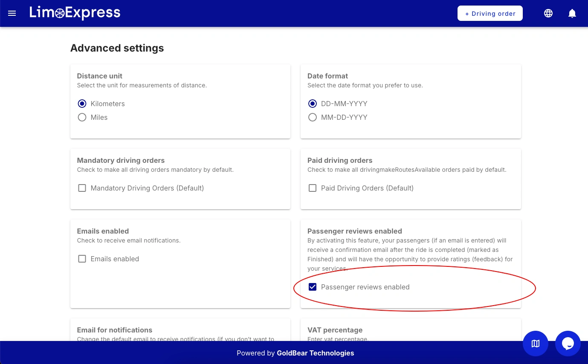Uncheck the Passenger reviews enabled checkbox
Viewport: 588px width, 364px height.
tap(313, 287)
